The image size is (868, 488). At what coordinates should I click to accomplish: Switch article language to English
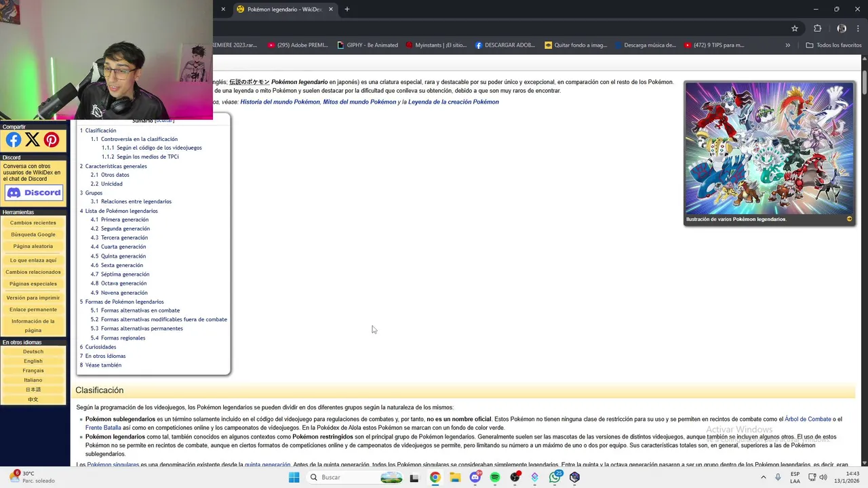(33, 361)
